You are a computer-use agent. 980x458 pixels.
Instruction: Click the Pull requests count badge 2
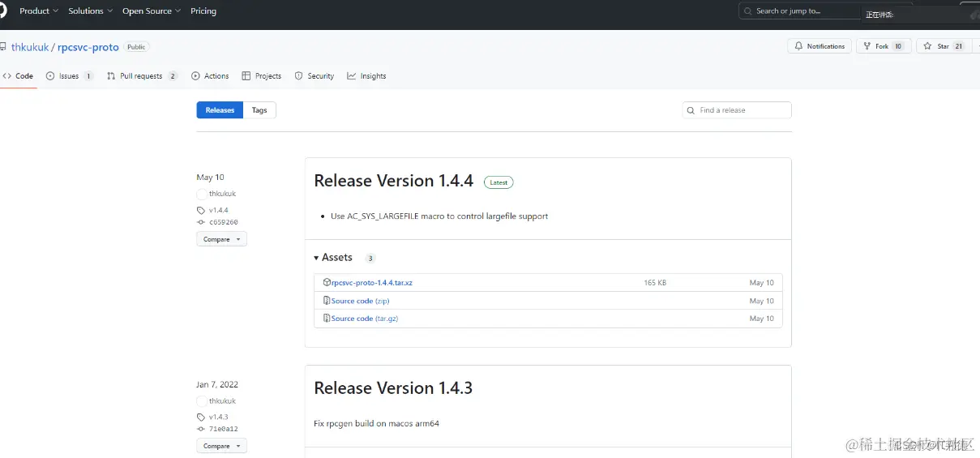[172, 76]
